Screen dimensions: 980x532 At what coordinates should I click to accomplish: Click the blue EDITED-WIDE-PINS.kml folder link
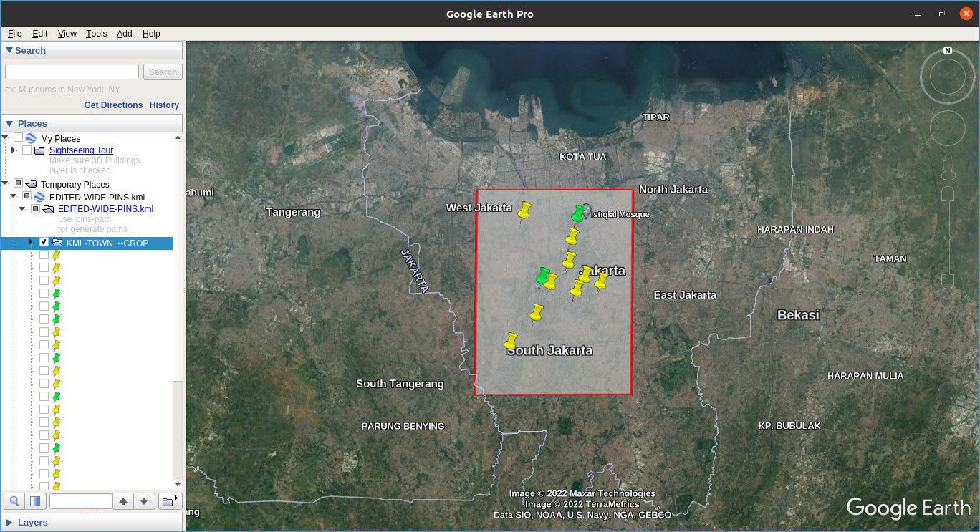pyautogui.click(x=105, y=209)
